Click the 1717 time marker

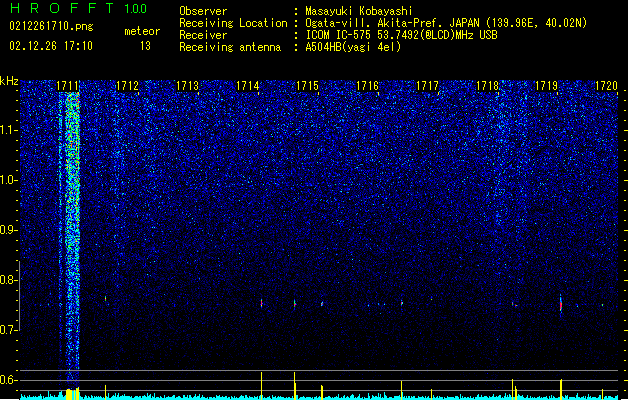point(427,86)
